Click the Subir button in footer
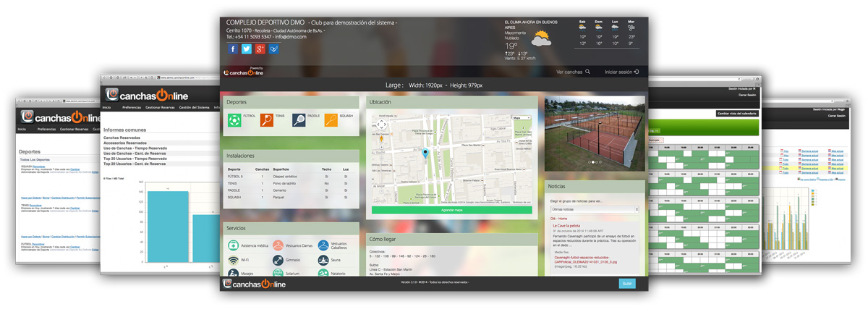Screen dimensions: 868x312 [x=627, y=284]
